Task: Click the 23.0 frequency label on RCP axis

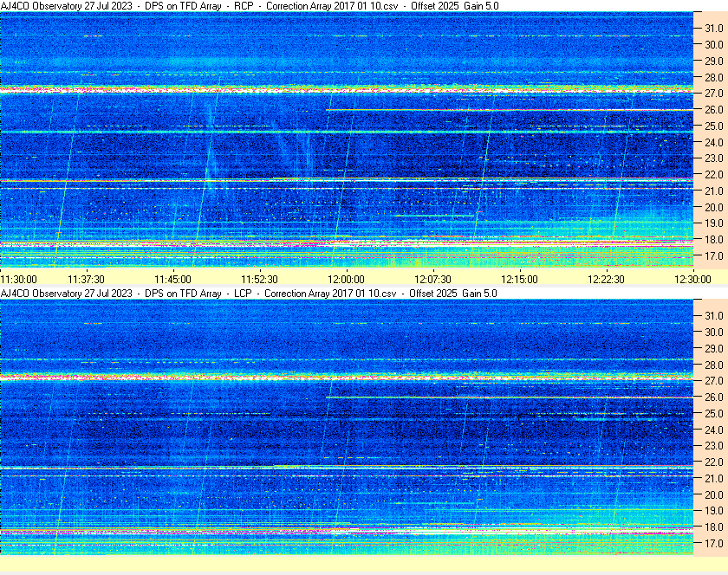Action: tap(714, 158)
